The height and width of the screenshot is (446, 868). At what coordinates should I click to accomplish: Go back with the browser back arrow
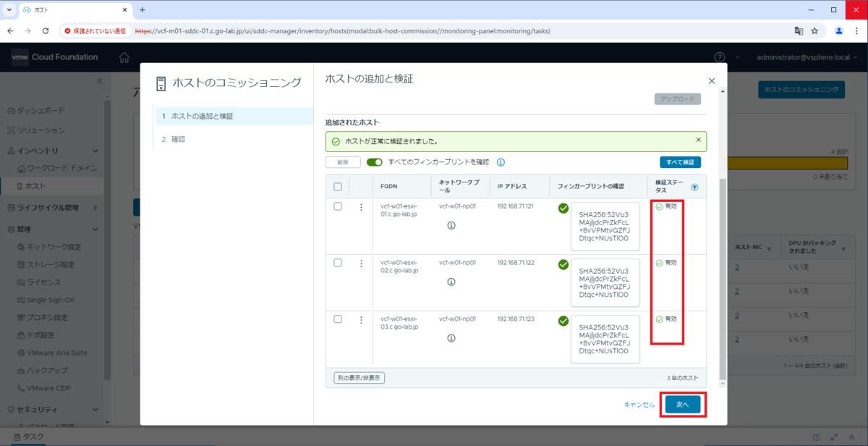11,31
